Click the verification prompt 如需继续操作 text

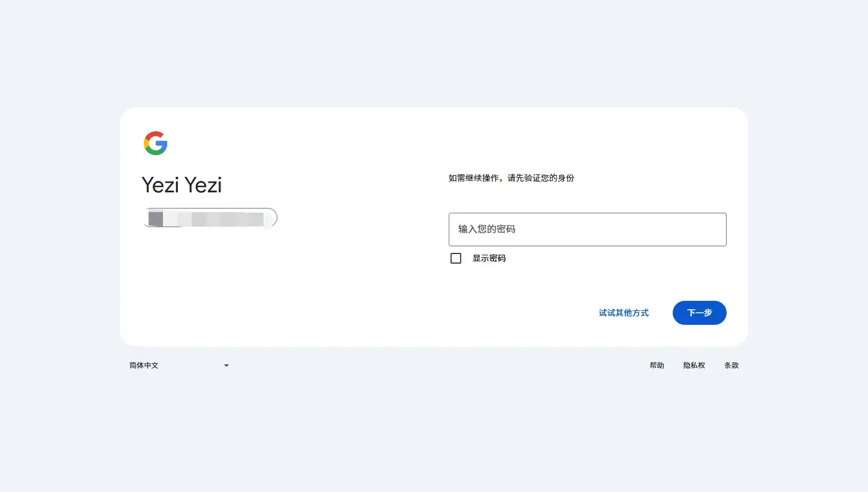pyautogui.click(x=512, y=177)
